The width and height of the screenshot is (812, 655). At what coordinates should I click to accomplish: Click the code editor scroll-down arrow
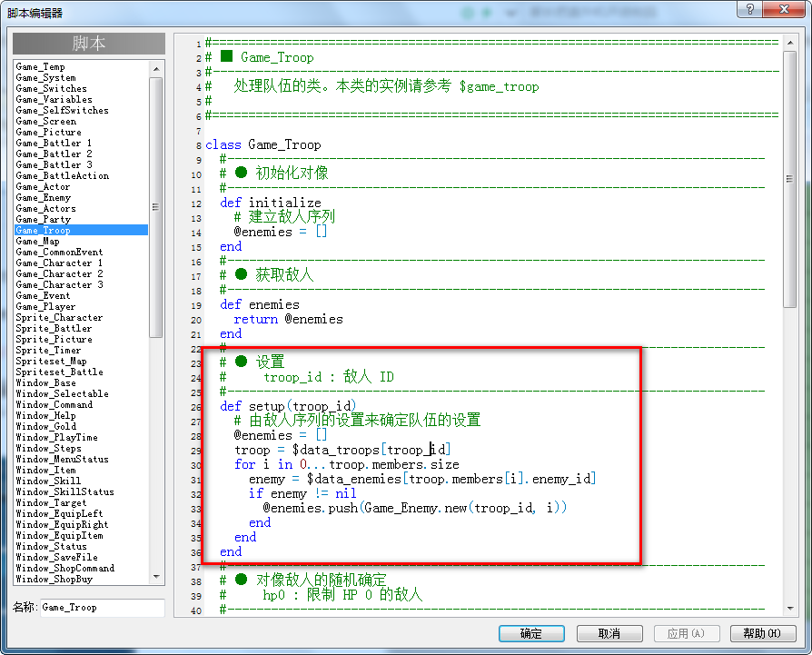point(789,609)
